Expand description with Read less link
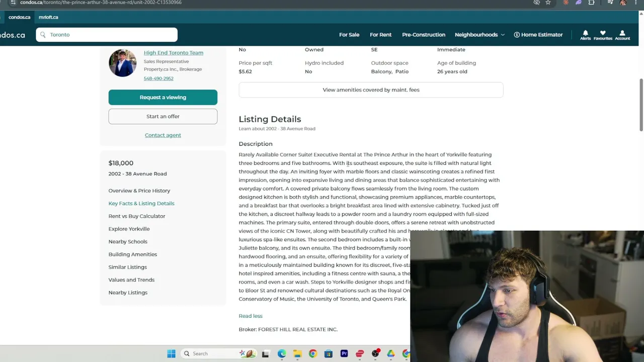 coord(251,316)
